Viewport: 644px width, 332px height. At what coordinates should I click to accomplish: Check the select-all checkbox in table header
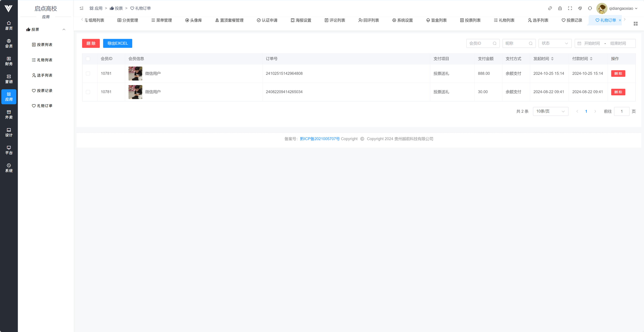coord(88,59)
